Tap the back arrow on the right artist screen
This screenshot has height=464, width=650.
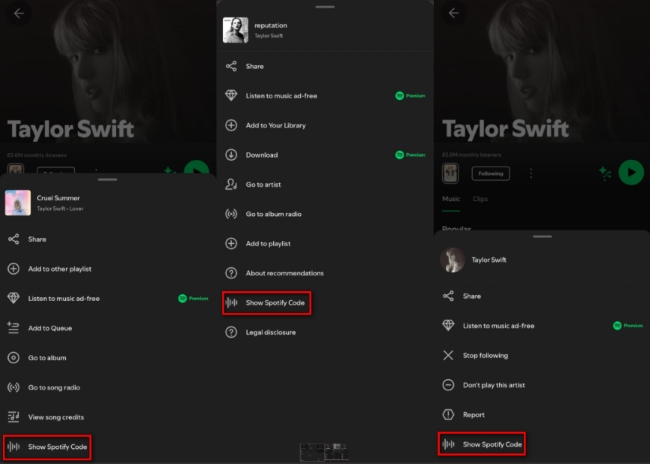tap(454, 13)
